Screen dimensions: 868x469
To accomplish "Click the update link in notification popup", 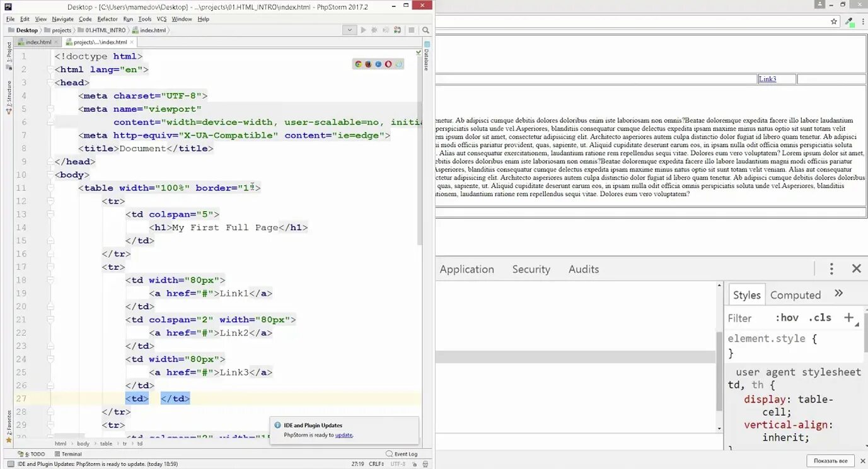I will coord(344,435).
